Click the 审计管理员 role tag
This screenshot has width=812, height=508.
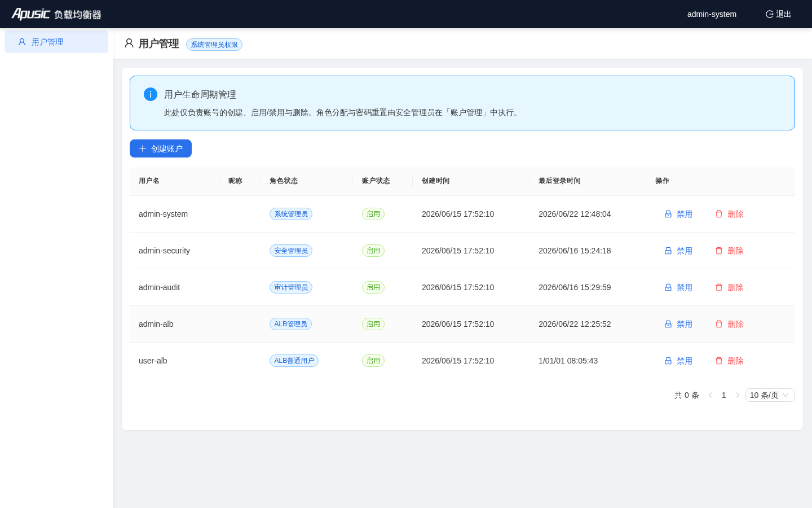[291, 287]
